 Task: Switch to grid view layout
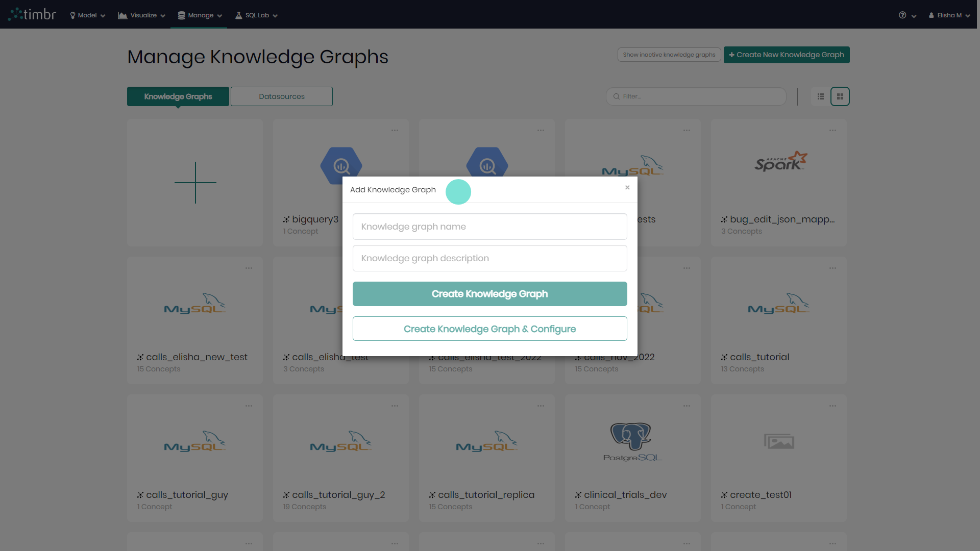840,96
